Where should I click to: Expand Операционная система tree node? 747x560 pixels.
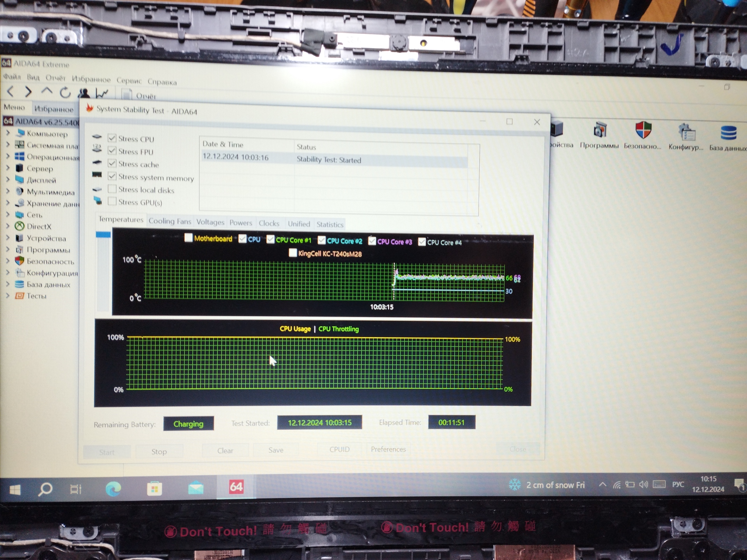click(7, 156)
